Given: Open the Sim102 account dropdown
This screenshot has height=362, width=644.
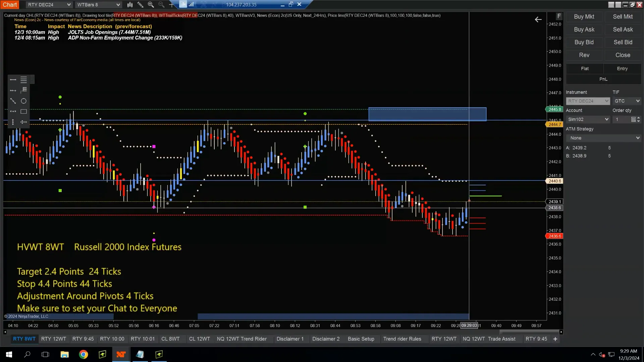Looking at the screenshot, I should [x=588, y=119].
